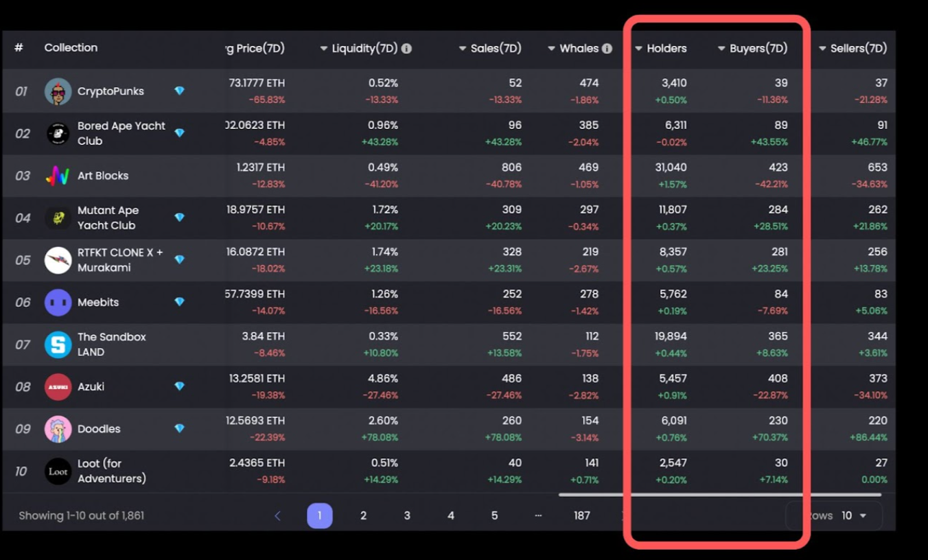Select the Loot collection logo
Image resolution: width=928 pixels, height=560 pixels.
click(x=58, y=471)
